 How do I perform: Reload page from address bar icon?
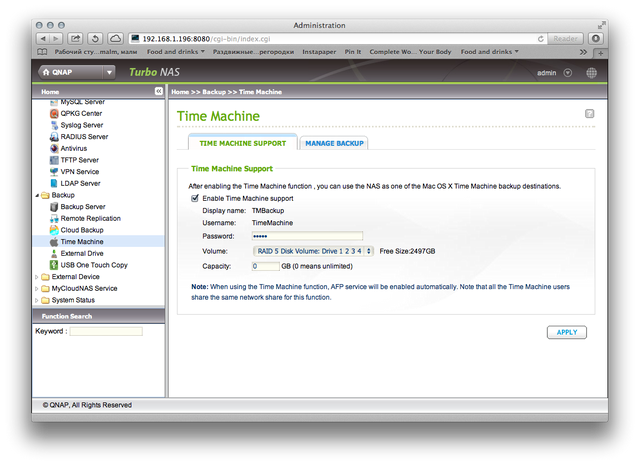tap(540, 39)
